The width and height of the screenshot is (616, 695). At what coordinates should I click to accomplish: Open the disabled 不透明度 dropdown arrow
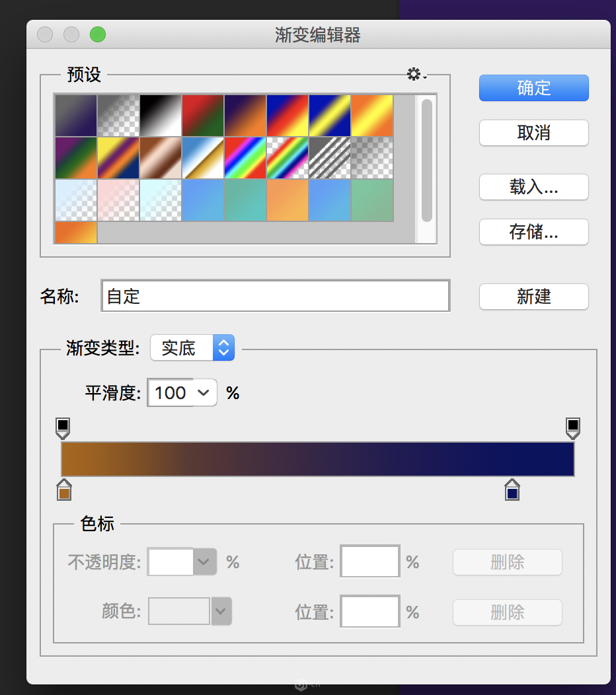(205, 562)
